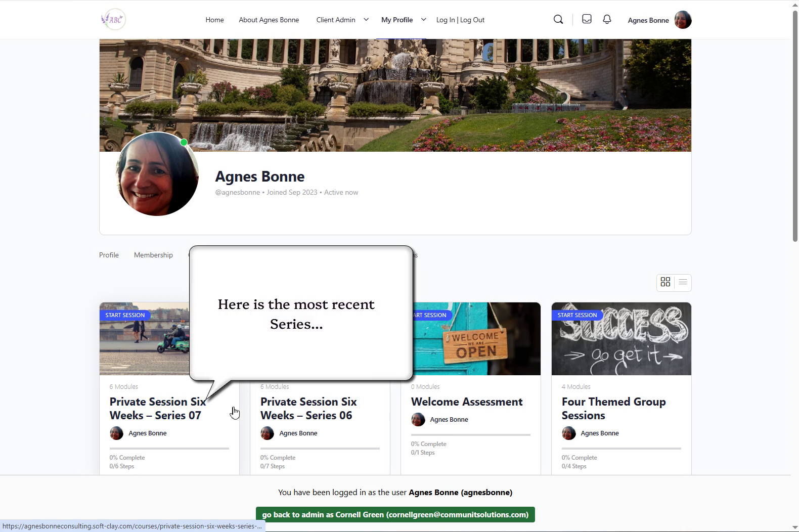Expand the Client Admin dropdown arrow
Image resolution: width=799 pixels, height=532 pixels.
click(x=366, y=20)
